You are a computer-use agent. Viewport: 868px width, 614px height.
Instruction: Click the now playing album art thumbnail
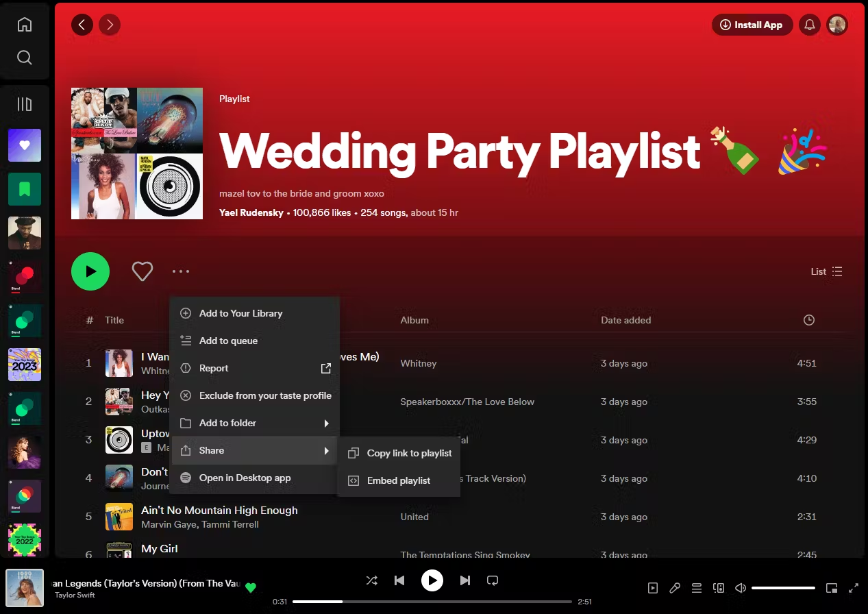click(x=25, y=588)
